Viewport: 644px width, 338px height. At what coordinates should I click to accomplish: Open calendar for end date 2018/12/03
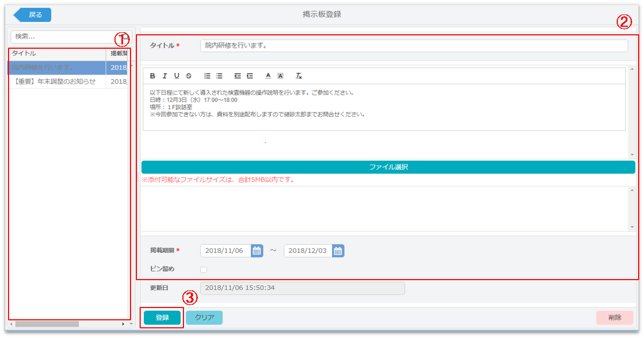[x=338, y=251]
